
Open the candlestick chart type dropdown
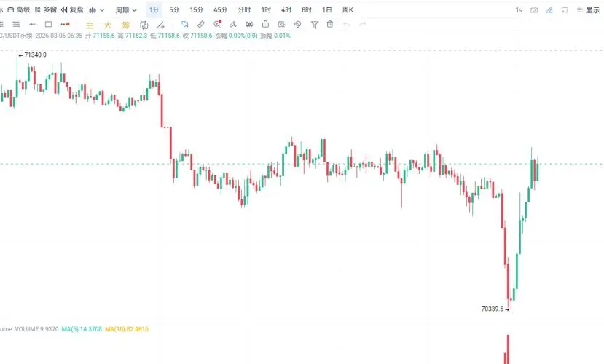click(x=97, y=10)
